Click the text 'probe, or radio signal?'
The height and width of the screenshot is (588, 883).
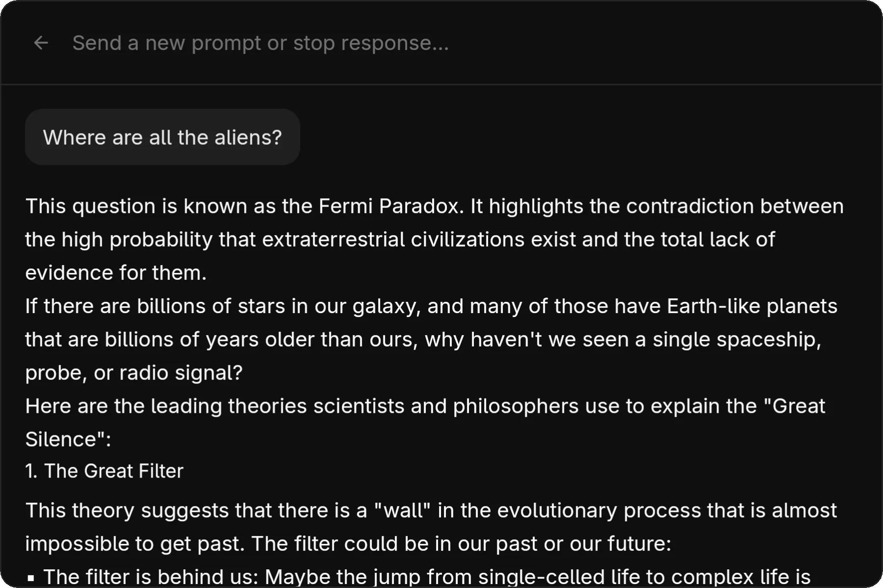click(134, 373)
